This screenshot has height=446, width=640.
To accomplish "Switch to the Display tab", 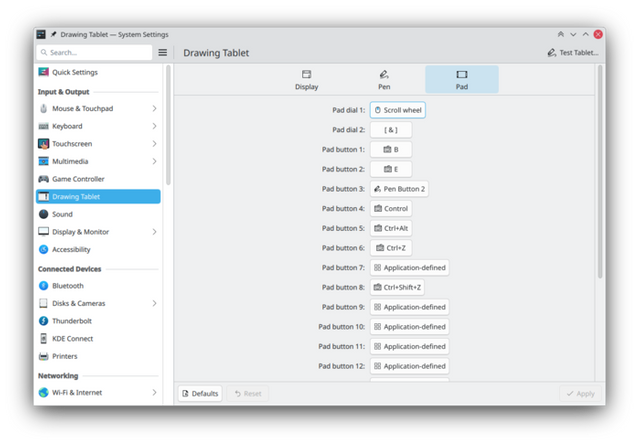I will click(307, 80).
